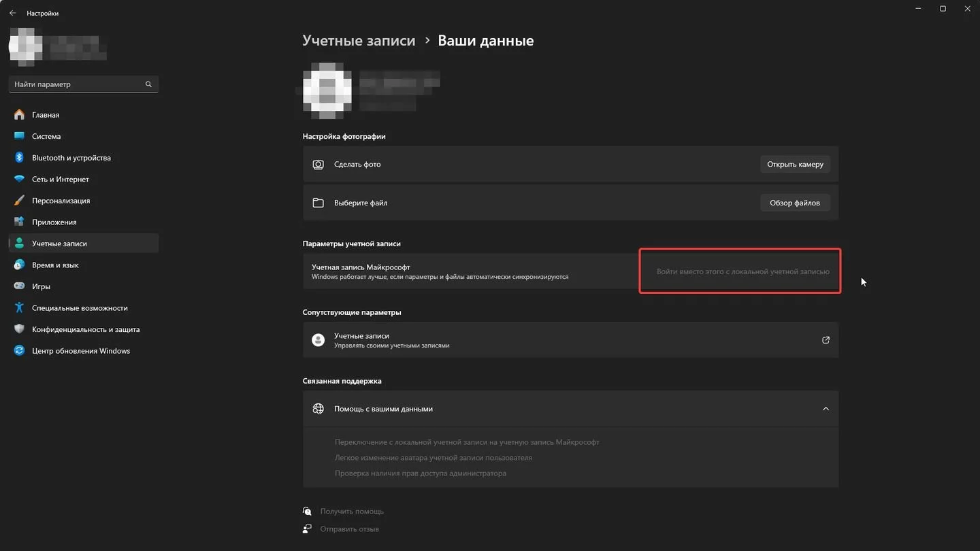Screen dimensions: 980x551
Task: Click the Управлять своими учетными записями text
Action: [391, 346]
